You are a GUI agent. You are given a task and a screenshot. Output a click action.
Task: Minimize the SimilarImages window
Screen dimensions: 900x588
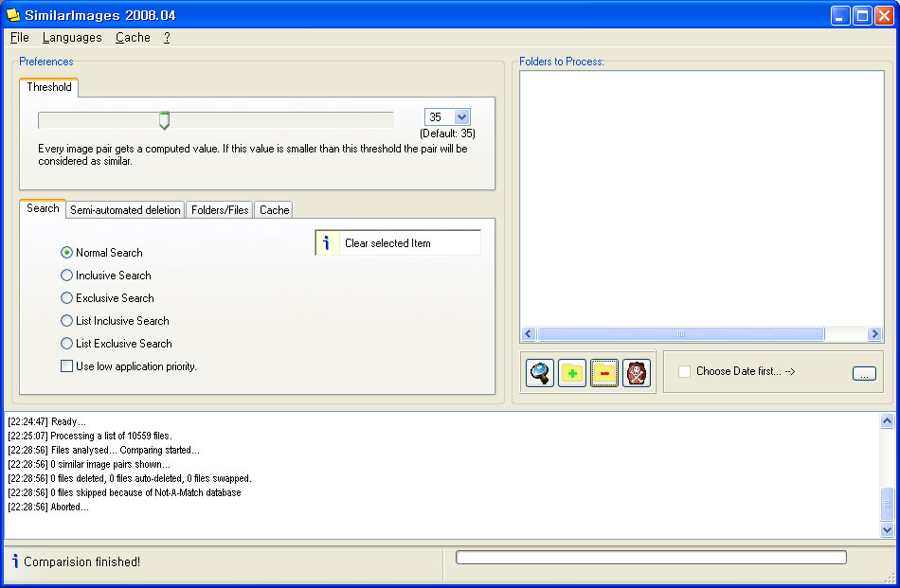pos(840,15)
